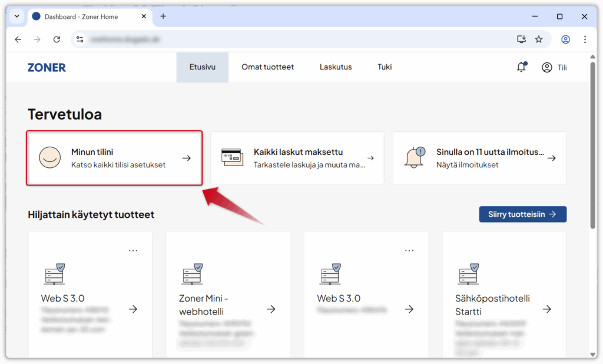
Task: Bookmark this page with star icon
Action: coord(538,39)
